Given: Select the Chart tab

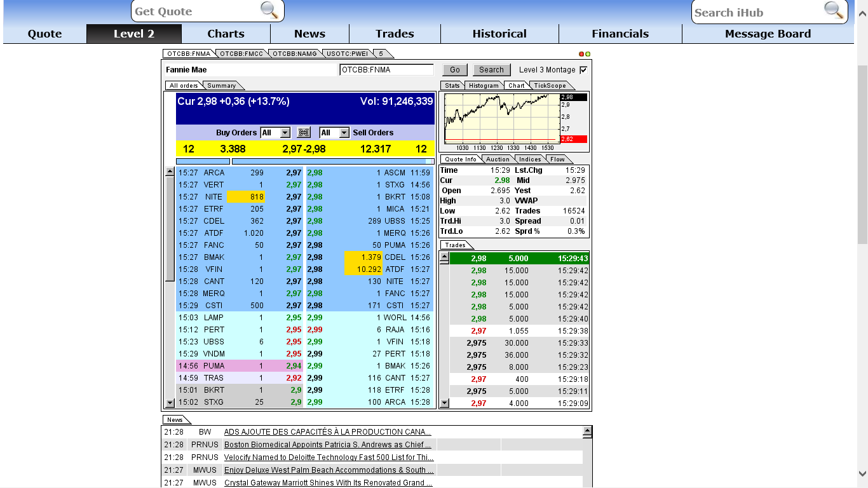Looking at the screenshot, I should (517, 86).
